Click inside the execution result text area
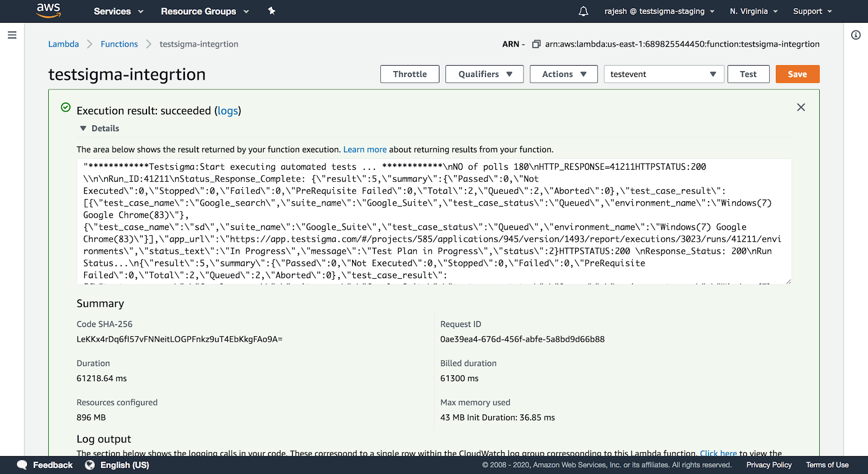Image resolution: width=868 pixels, height=474 pixels. pos(434,221)
